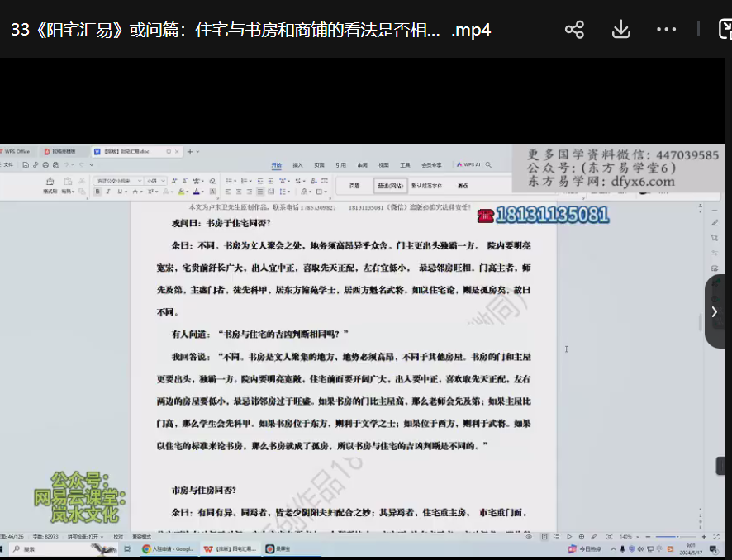Click the share icon in the top bar

[574, 30]
